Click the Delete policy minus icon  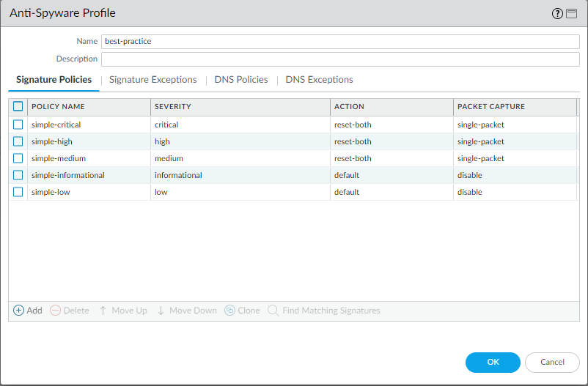(x=56, y=311)
